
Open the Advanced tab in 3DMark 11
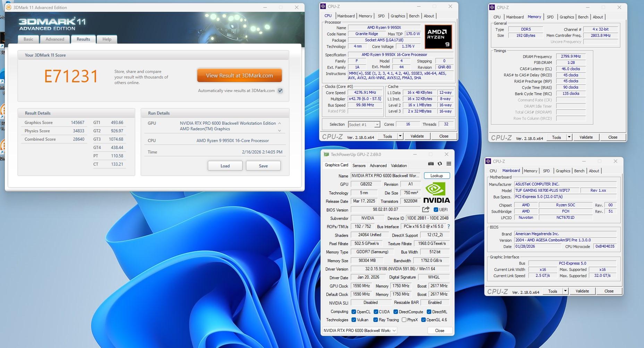click(x=55, y=39)
